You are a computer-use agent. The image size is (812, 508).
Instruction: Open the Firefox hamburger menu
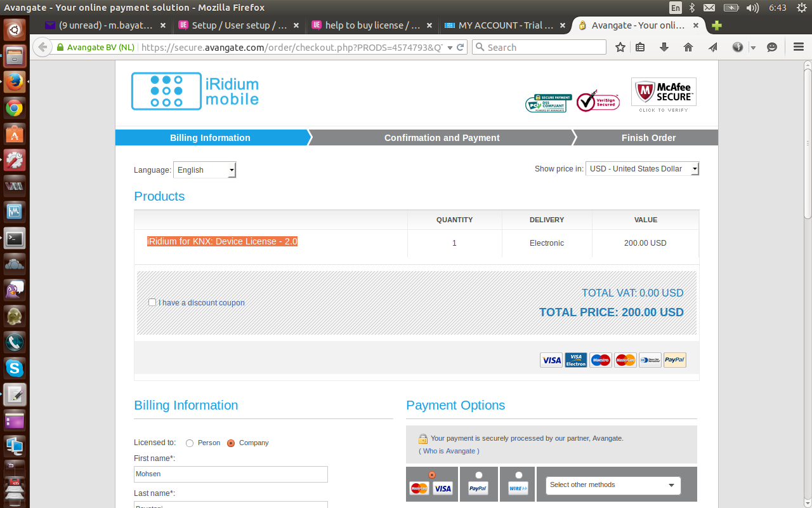tap(798, 47)
